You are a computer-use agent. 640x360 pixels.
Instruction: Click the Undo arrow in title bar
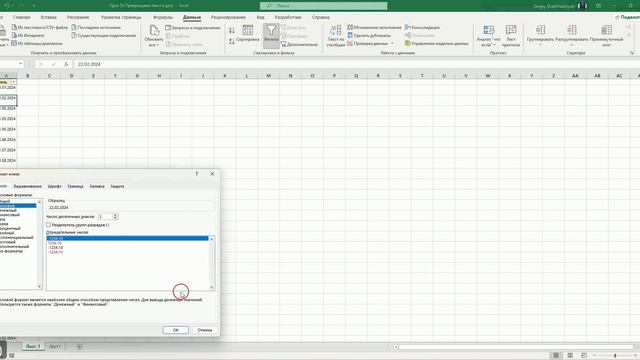[x=7, y=6]
